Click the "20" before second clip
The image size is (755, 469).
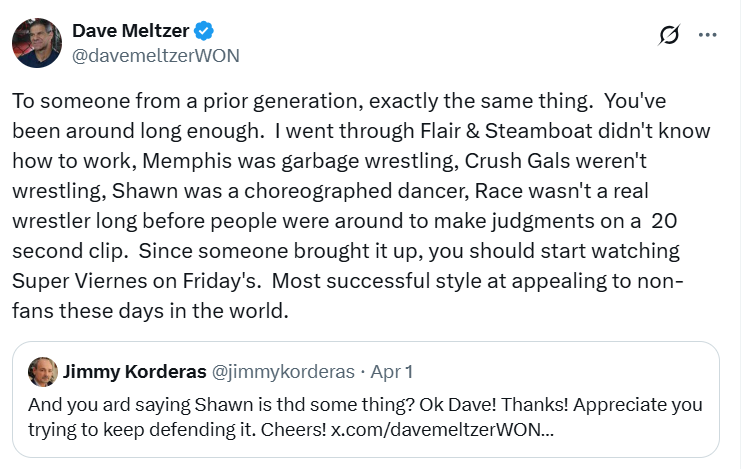tap(664, 221)
